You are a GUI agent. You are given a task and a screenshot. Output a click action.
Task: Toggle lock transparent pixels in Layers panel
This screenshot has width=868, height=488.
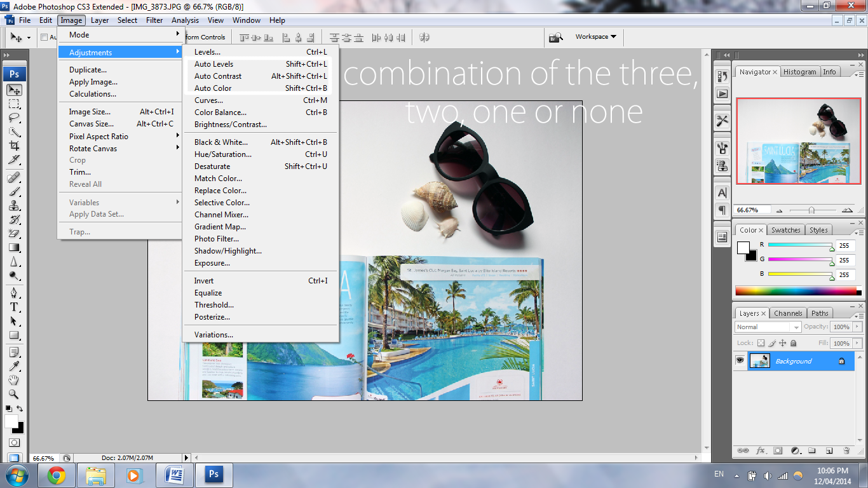click(x=761, y=343)
